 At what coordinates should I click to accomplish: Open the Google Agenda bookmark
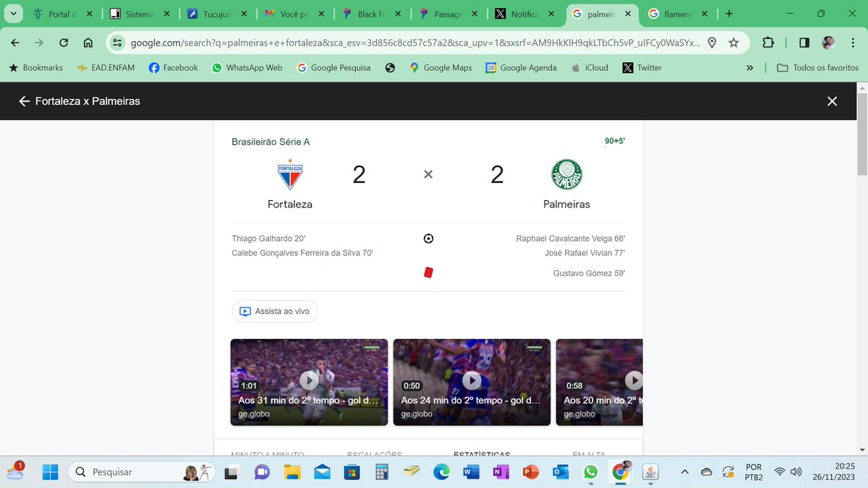pos(521,68)
